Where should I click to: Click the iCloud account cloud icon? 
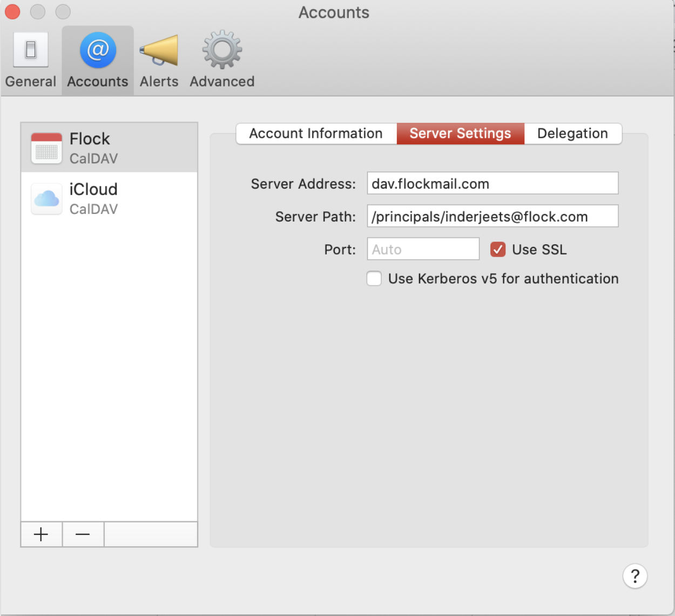[x=46, y=198]
